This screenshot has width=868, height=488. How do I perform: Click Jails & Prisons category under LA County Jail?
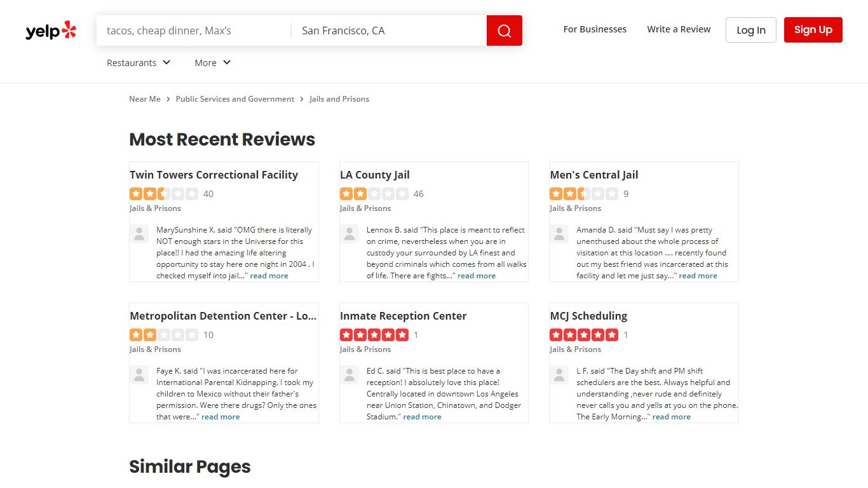pyautogui.click(x=365, y=208)
